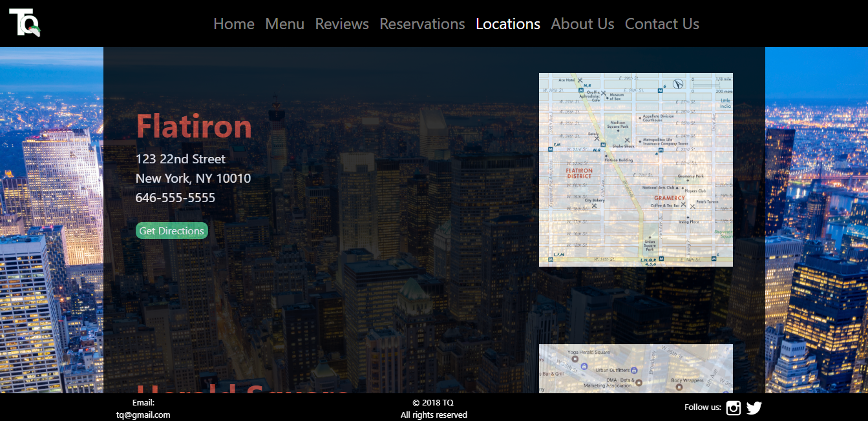Click the phone number 646-555-5555
Viewport: 868px width, 421px height.
175,198
